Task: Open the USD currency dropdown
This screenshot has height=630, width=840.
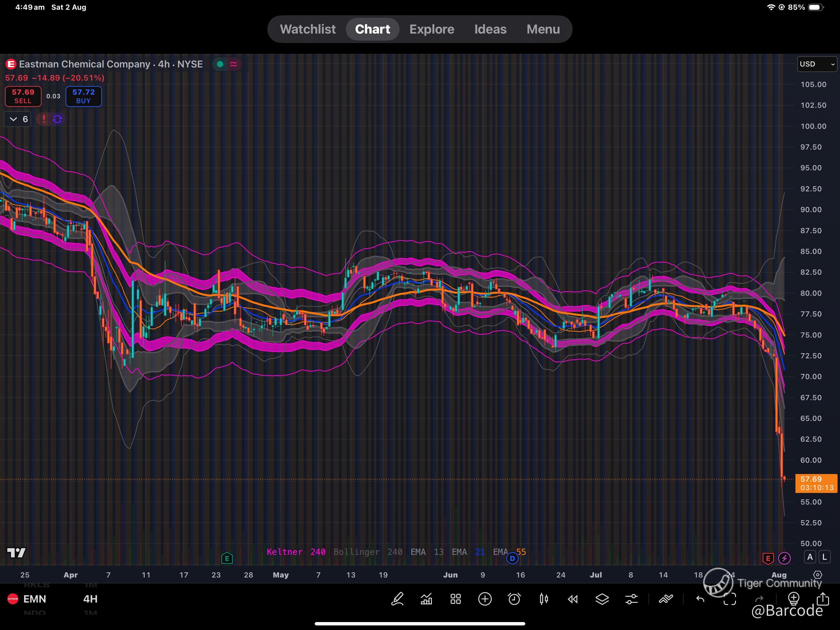Action: pyautogui.click(x=817, y=64)
